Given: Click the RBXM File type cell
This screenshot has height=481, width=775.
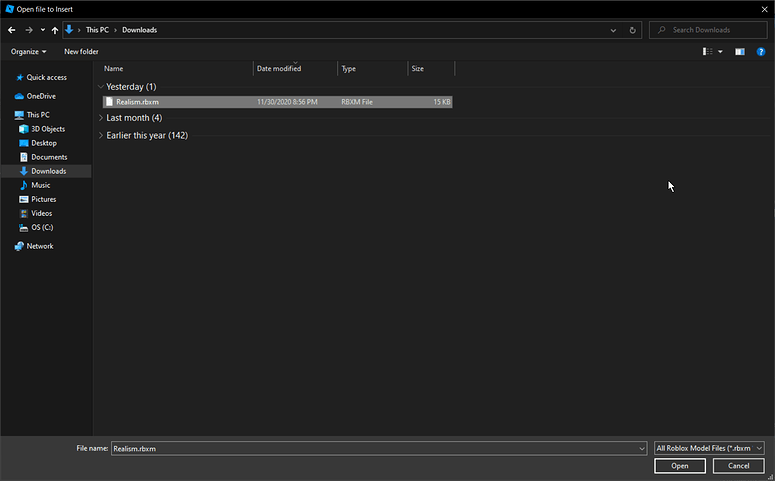Looking at the screenshot, I should (357, 102).
